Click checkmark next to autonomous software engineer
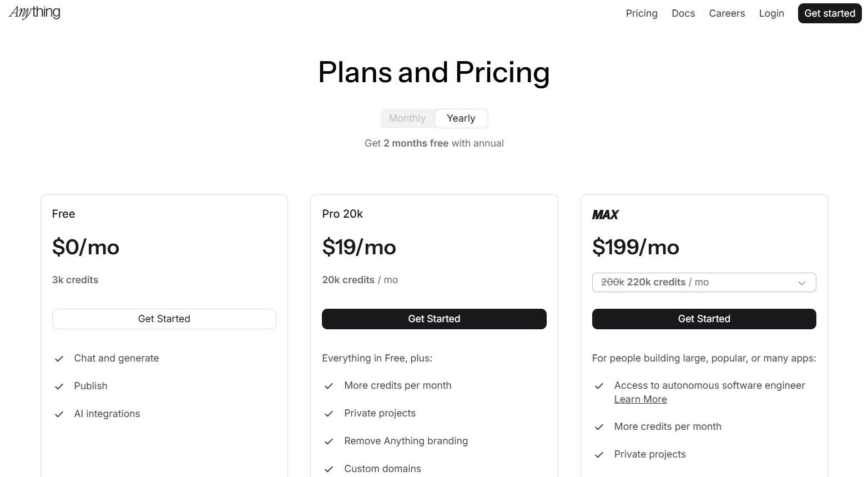Viewport: 868px width, 477px height. [599, 386]
